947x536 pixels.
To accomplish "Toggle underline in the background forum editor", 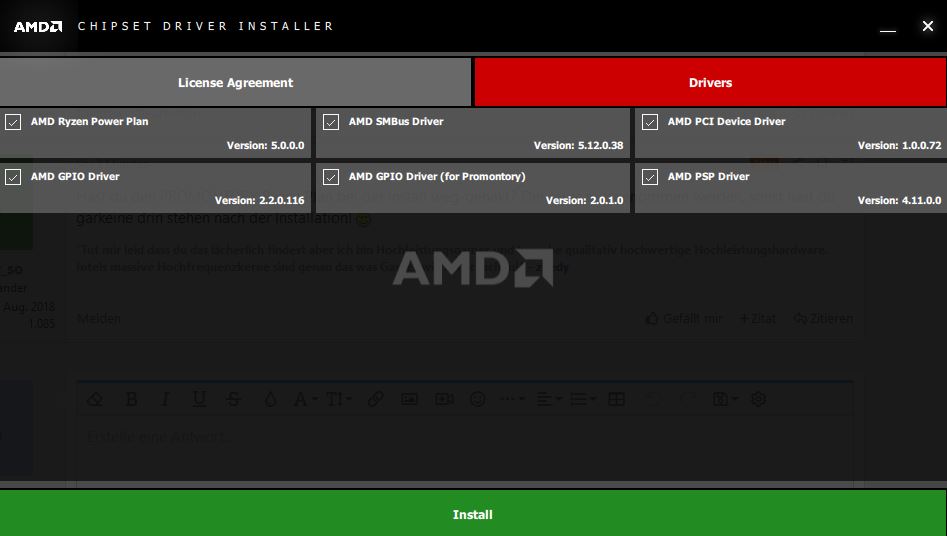I will click(199, 399).
